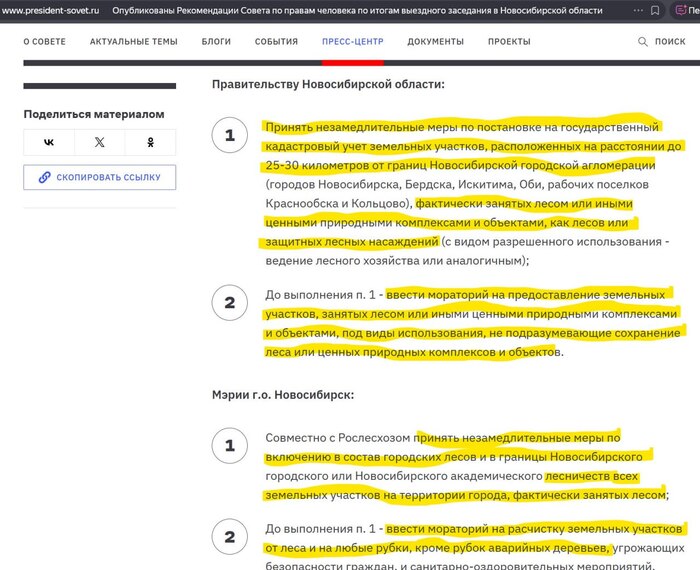Bookmark this page in browser address bar
The image size is (700, 570).
655,10
